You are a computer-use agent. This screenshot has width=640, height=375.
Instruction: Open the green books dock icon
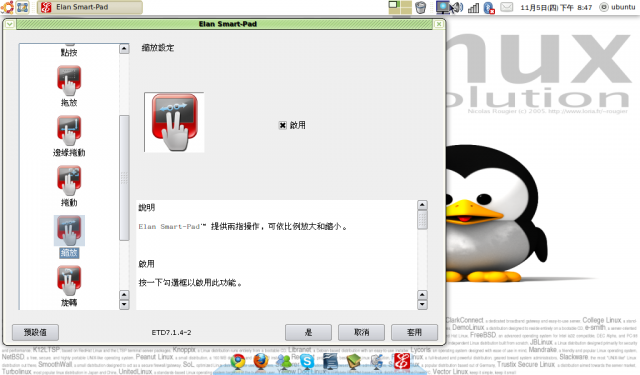click(353, 361)
